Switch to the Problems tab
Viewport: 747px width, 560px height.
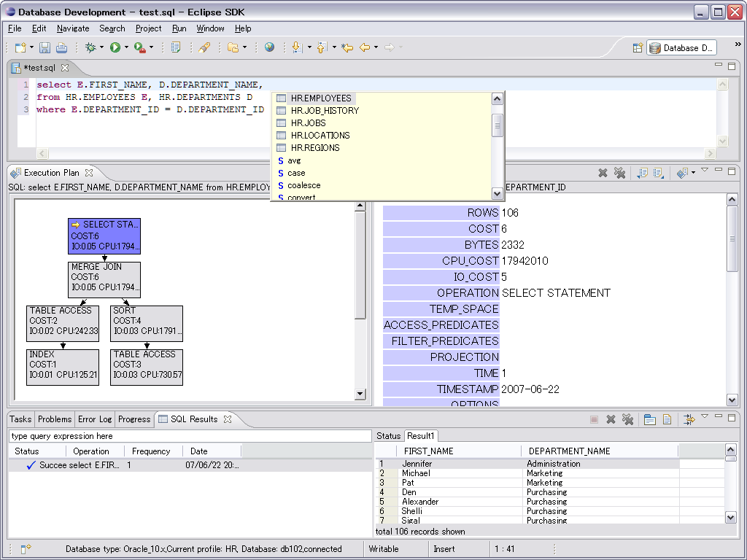[55, 419]
